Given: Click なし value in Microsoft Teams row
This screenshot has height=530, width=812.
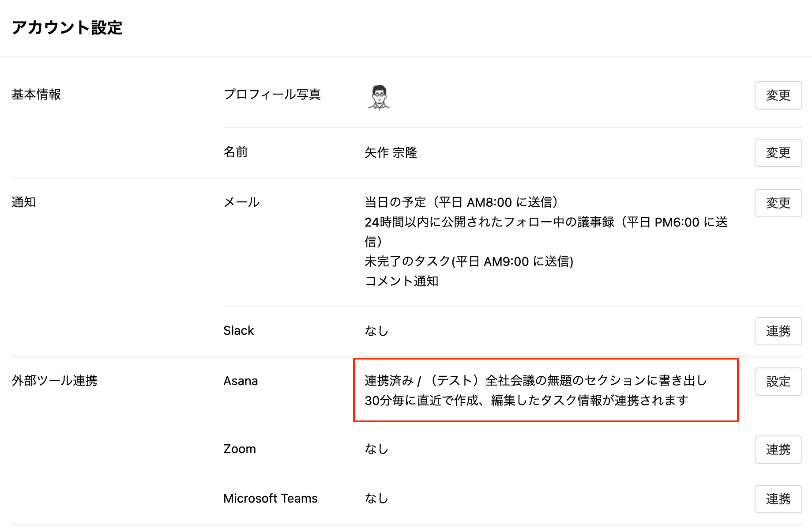Looking at the screenshot, I should coord(376,499).
